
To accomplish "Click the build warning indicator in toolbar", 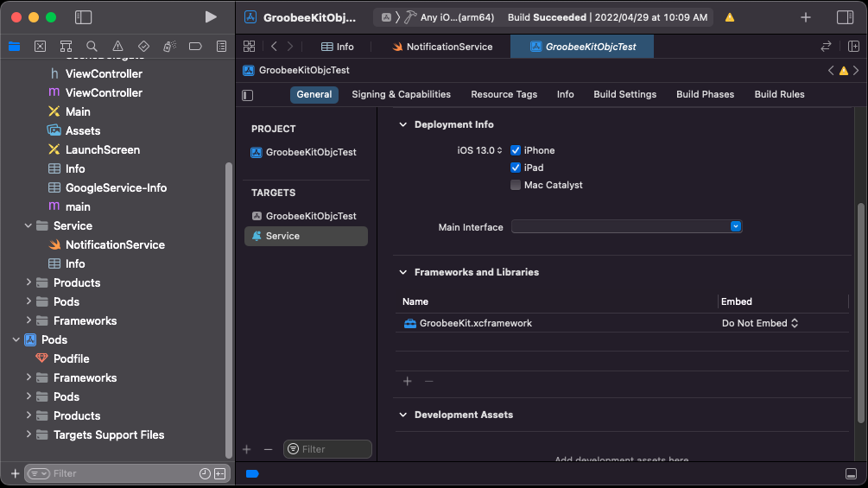I will point(730,17).
